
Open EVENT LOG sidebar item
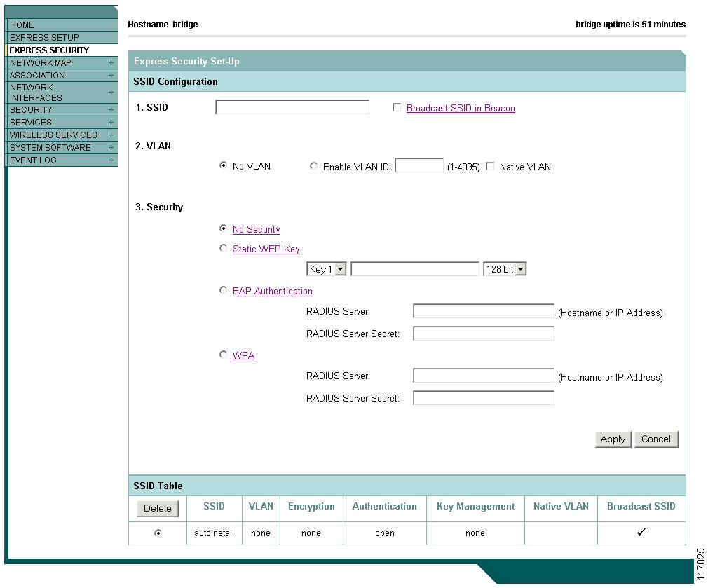[x=33, y=160]
